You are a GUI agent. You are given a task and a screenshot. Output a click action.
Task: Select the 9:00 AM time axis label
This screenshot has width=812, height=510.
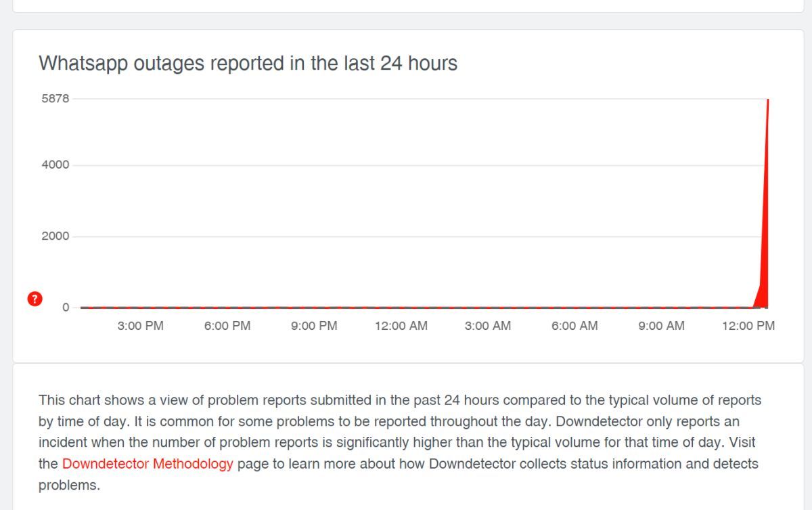(662, 326)
